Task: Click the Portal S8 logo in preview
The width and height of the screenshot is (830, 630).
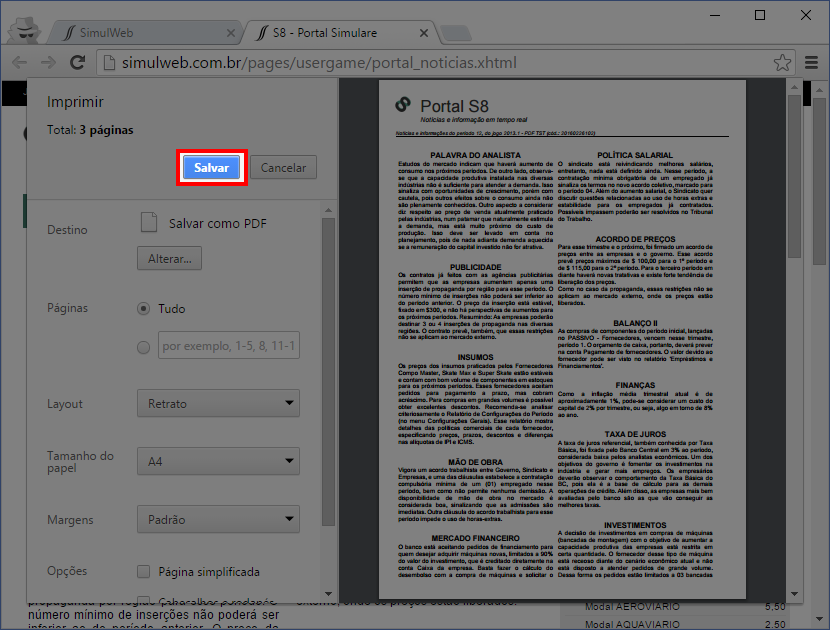Action: [403, 104]
